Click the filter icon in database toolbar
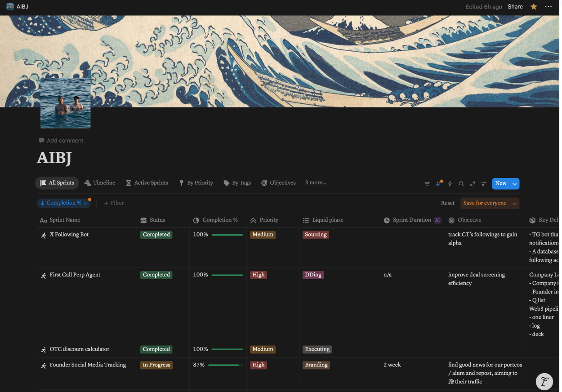The image size is (562, 392). pyautogui.click(x=427, y=184)
